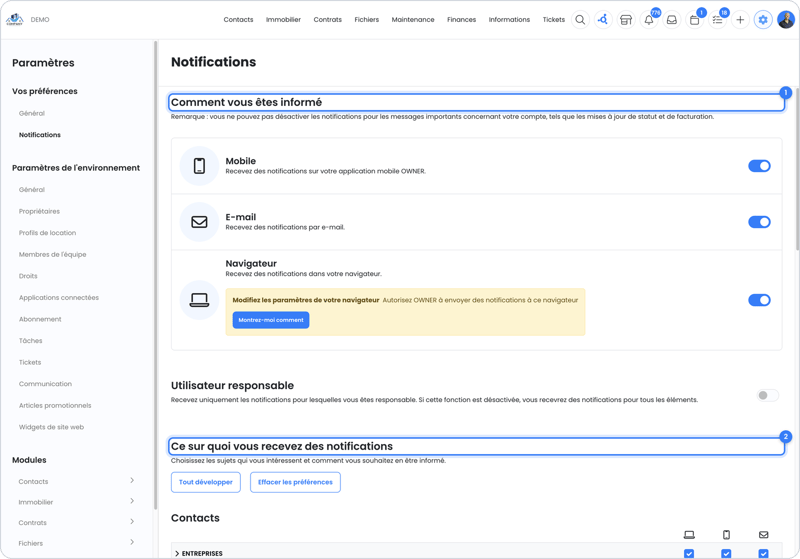Click the phone column header icon in Contacts
Viewport: 800px width, 559px height.
[x=727, y=535]
